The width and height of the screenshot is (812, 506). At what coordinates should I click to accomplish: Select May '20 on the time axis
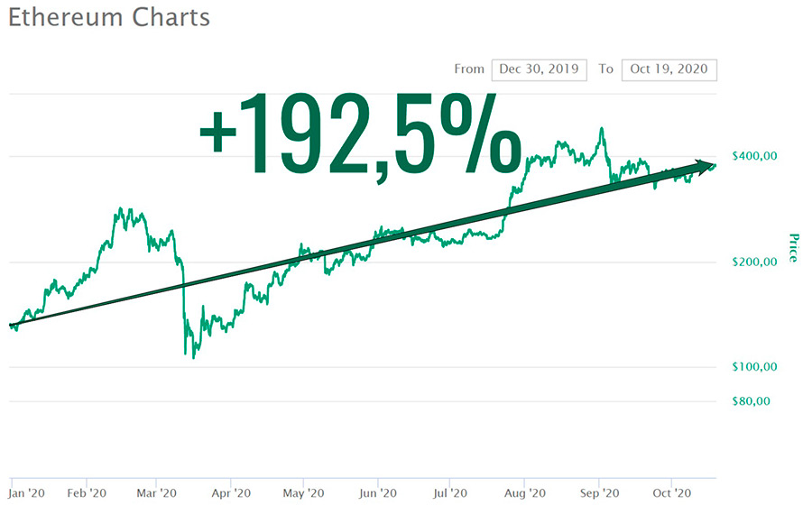(x=303, y=493)
